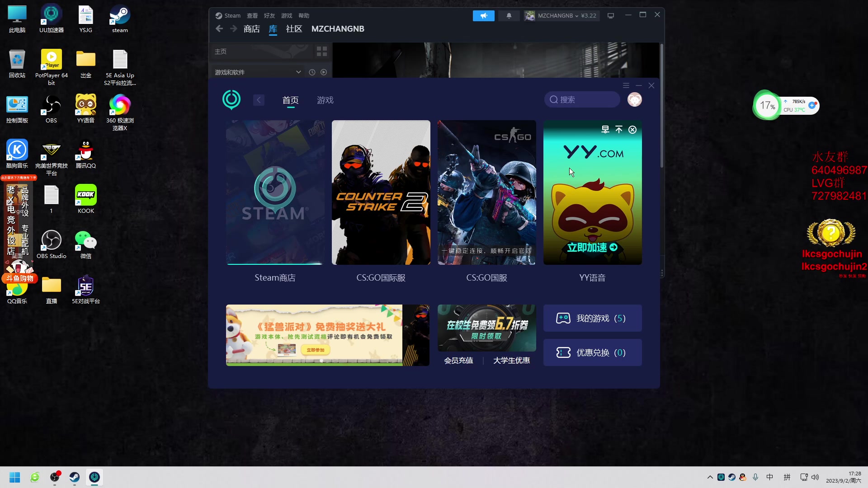Open 完美世界竞技平台 desktop icon

[x=52, y=158]
